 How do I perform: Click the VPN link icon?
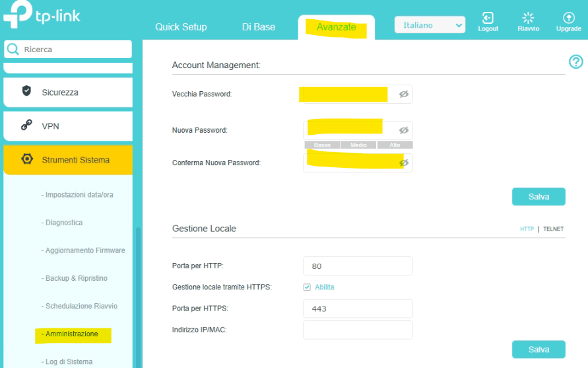click(x=26, y=125)
